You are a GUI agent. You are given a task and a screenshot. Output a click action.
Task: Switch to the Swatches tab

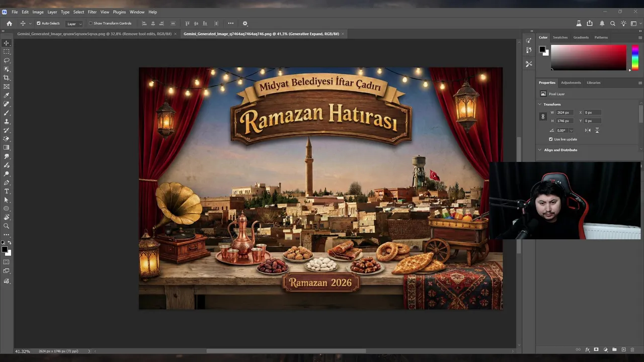click(560, 37)
